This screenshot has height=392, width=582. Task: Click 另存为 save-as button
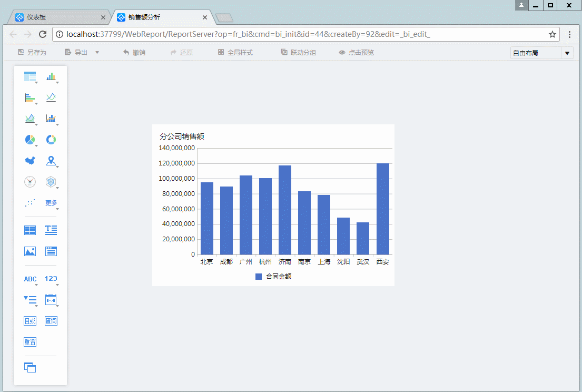click(x=32, y=52)
